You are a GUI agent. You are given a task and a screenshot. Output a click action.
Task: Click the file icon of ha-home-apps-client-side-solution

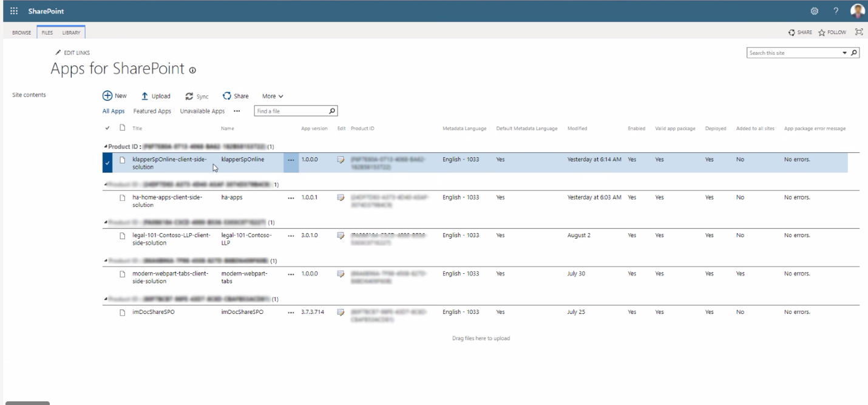coord(122,198)
